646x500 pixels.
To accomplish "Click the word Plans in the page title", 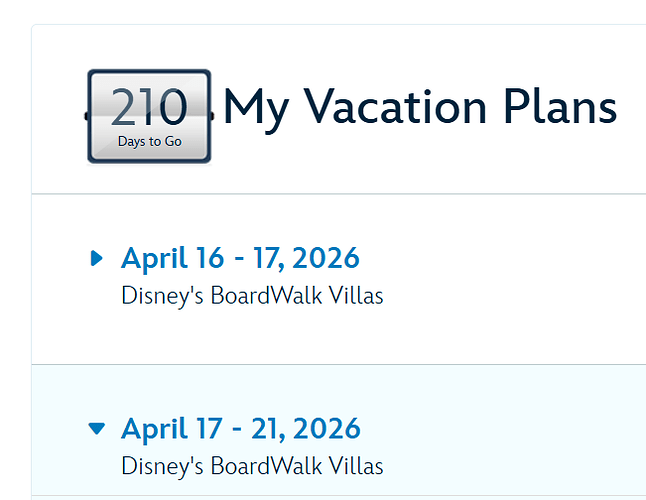I will click(560, 107).
